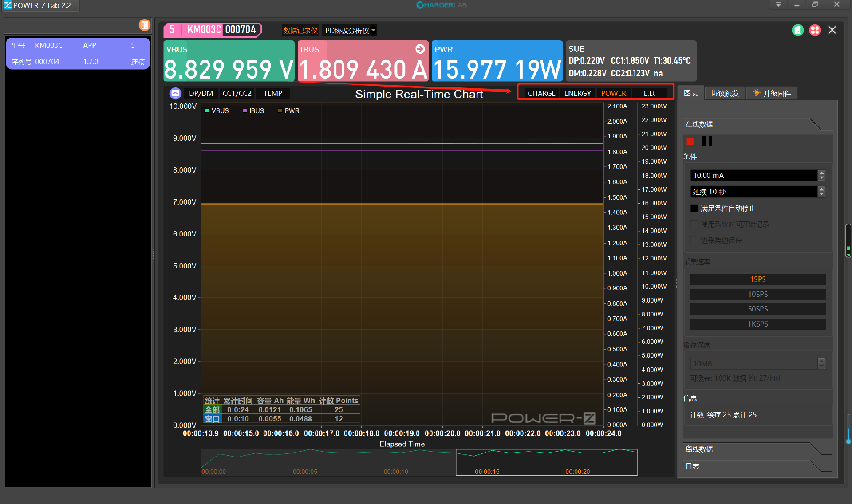852x504 pixels.
Task: Close the KM003C device panel
Action: (x=832, y=30)
